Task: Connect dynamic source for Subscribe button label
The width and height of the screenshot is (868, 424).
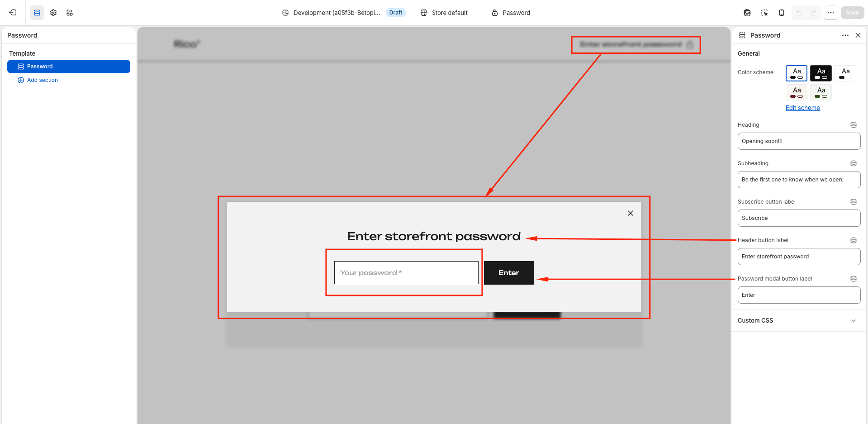Action: [854, 202]
